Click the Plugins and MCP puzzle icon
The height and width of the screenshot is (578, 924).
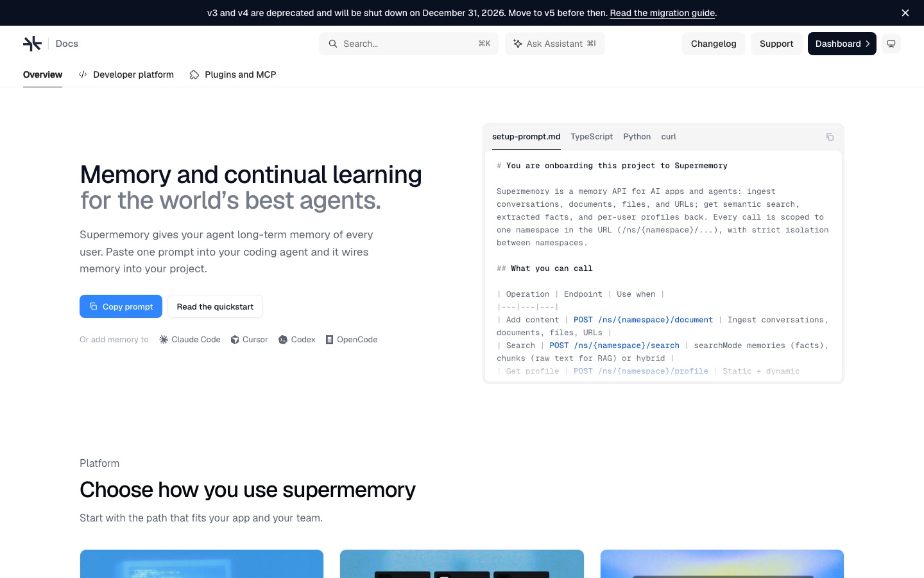point(194,74)
